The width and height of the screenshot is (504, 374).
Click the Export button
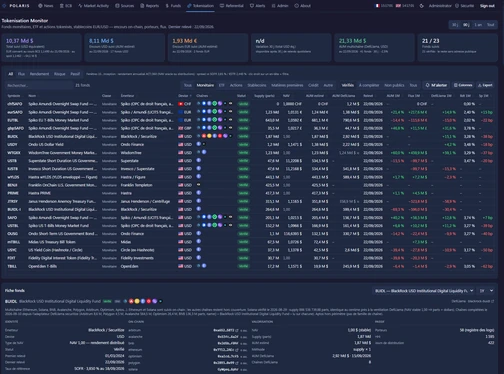tap(485, 85)
